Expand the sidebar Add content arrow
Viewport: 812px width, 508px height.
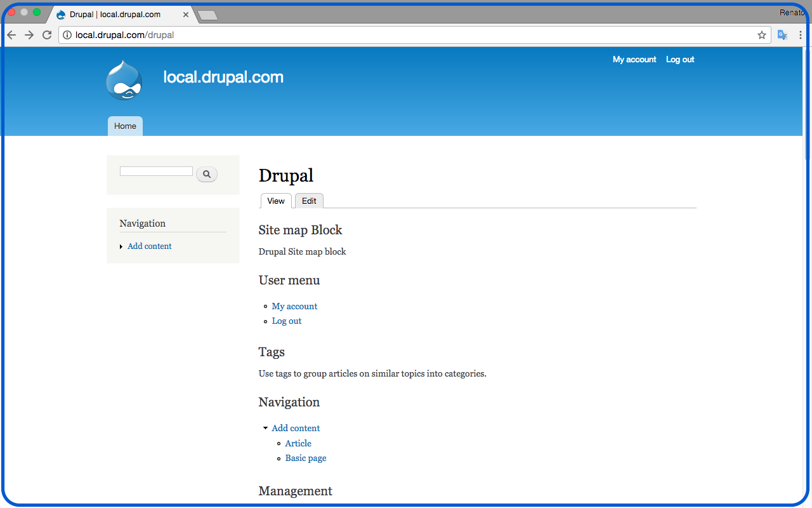(121, 246)
